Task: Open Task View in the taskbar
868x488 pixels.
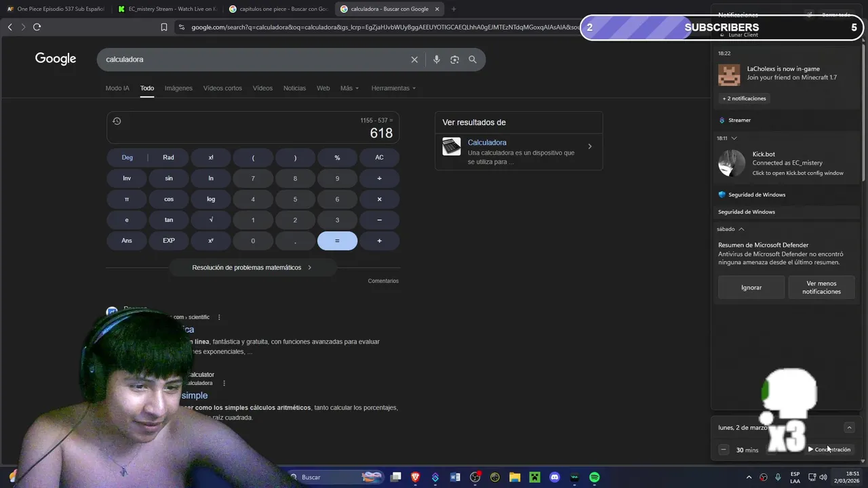Action: pyautogui.click(x=396, y=477)
